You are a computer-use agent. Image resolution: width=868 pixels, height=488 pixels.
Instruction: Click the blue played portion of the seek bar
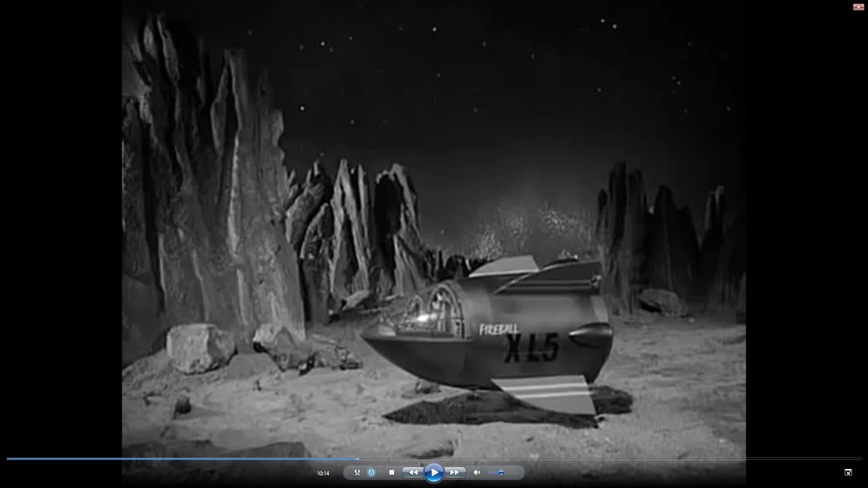point(174,458)
